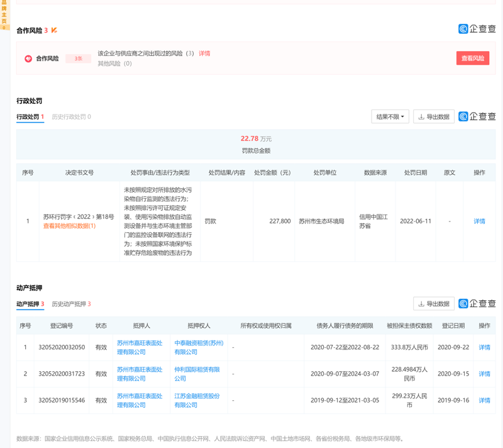The image size is (503, 448).
Task: Select debt period 2020-07-22至2022-08-22
Action: (345, 347)
